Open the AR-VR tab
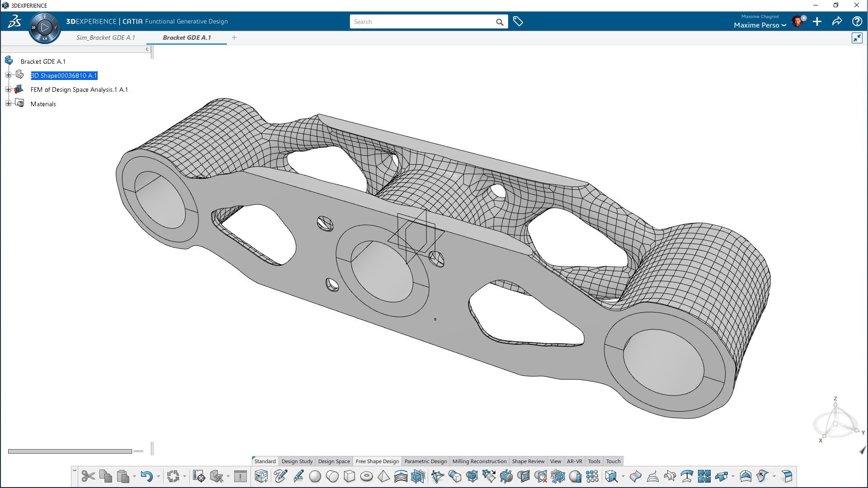This screenshot has height=488, width=868. [x=575, y=461]
